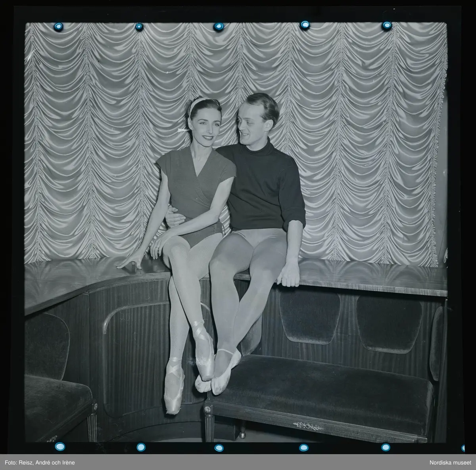This screenshot has width=476, height=470.
Task: Click the rightmost blue dot on top edge
Action: pos(387,26)
